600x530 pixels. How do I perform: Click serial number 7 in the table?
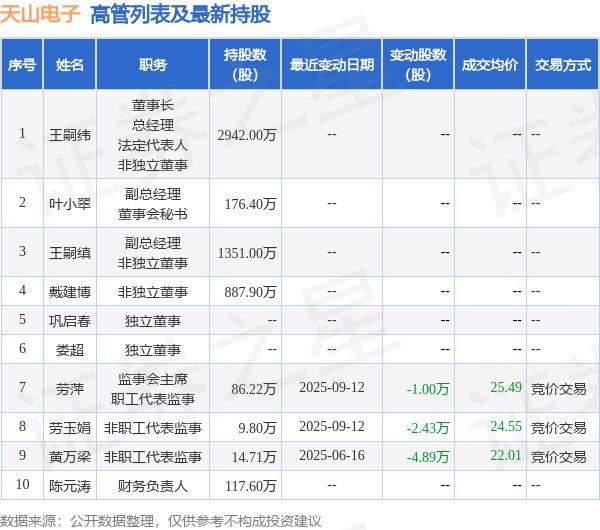22,387
